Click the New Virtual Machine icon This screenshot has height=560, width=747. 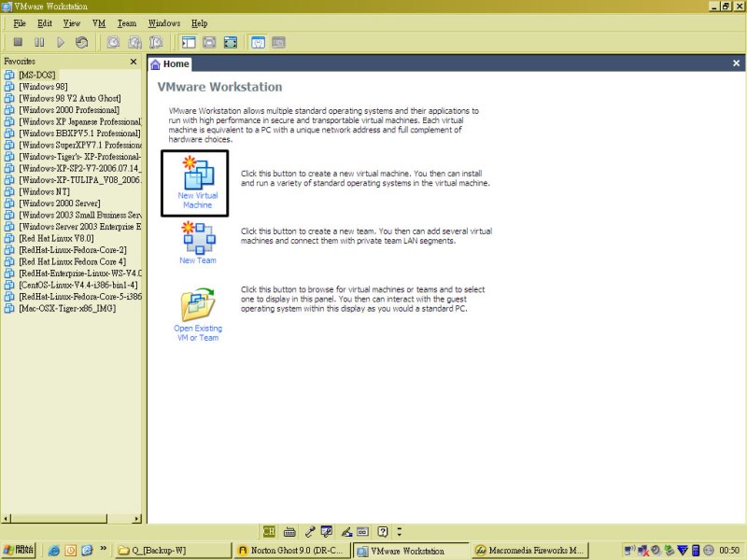[198, 172]
